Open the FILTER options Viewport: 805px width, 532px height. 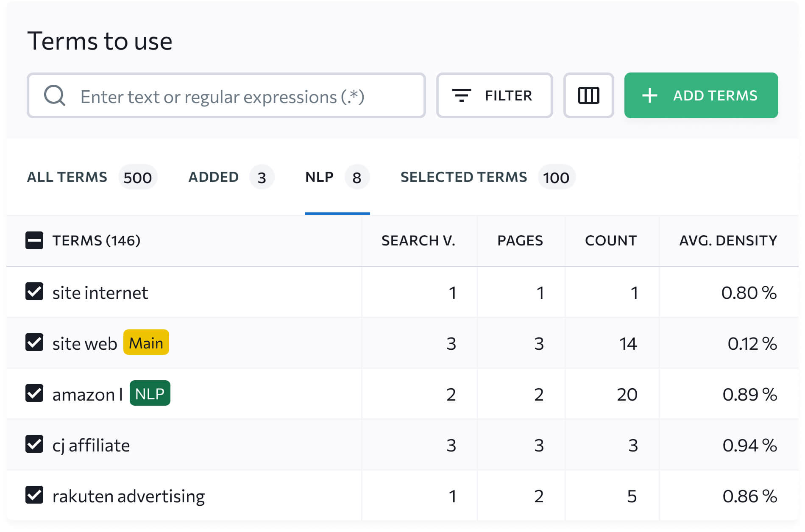point(494,95)
